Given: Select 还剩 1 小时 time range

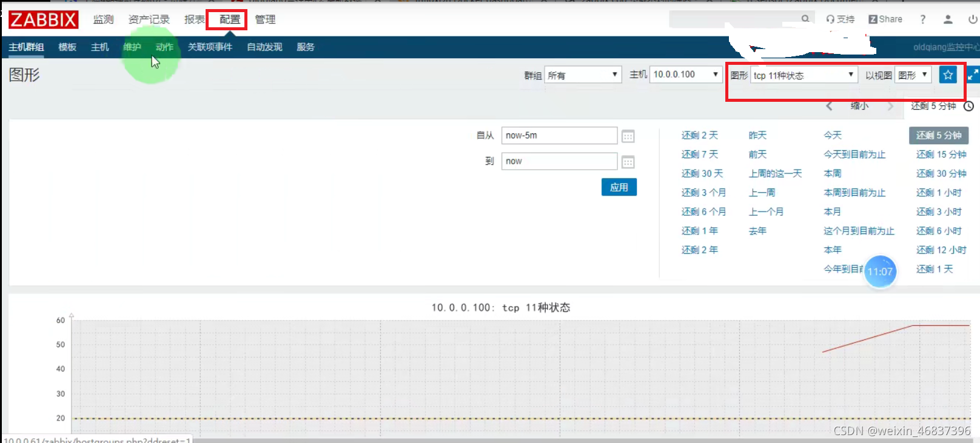Looking at the screenshot, I should [939, 193].
